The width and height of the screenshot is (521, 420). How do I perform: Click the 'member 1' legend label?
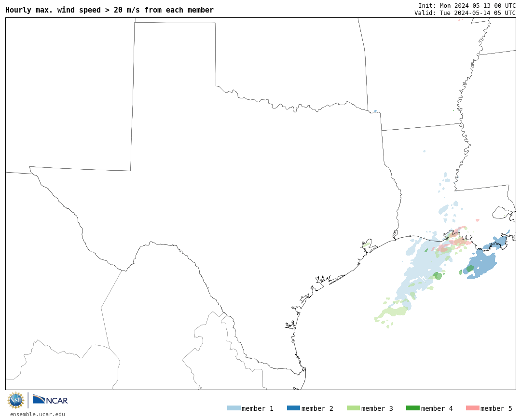[x=258, y=408]
